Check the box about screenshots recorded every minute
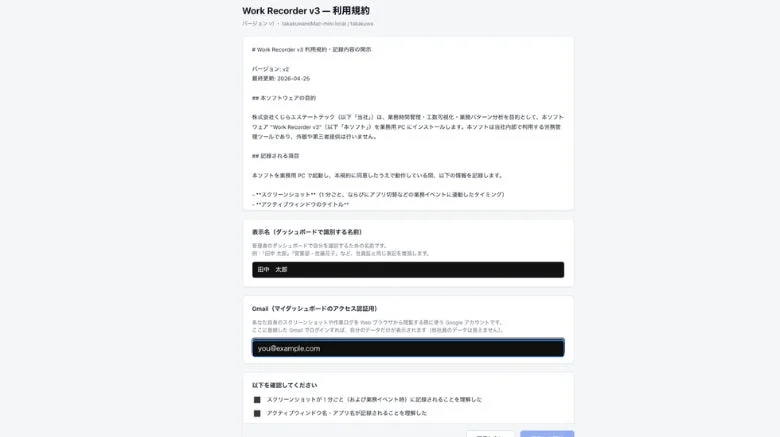This screenshot has width=780, height=437. point(257,400)
